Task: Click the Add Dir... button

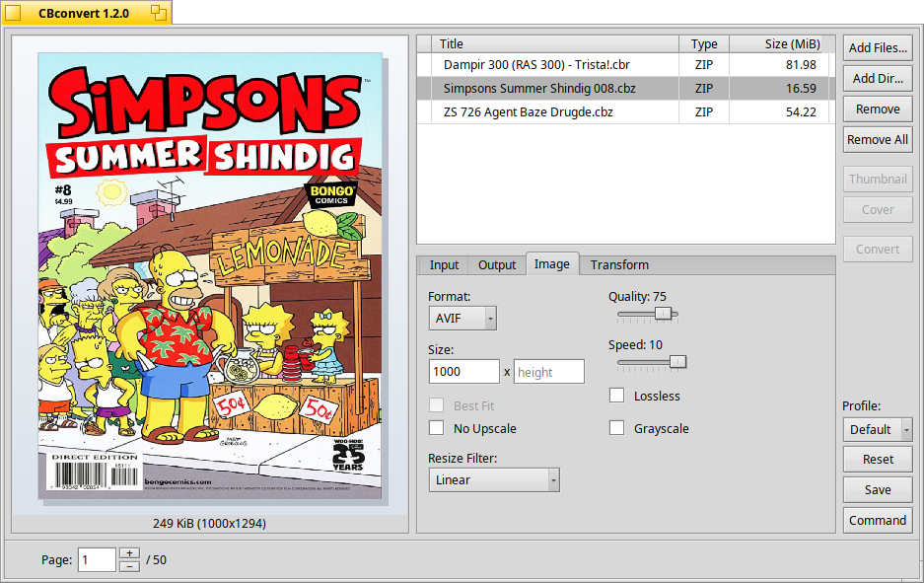Action: coord(878,78)
